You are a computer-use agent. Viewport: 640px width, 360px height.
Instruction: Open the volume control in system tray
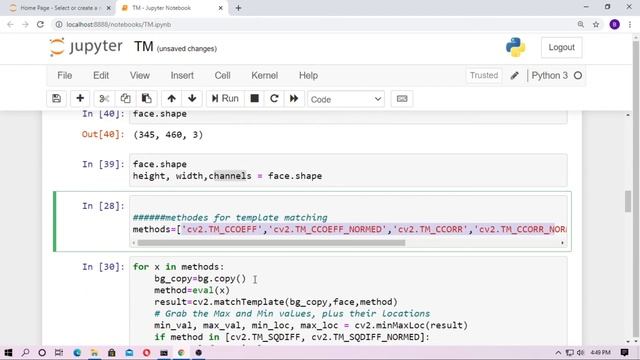coord(580,353)
